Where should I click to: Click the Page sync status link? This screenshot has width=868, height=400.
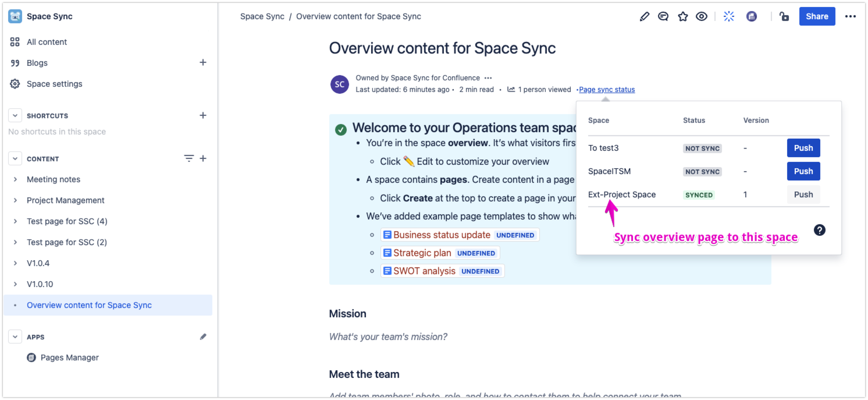(x=606, y=89)
